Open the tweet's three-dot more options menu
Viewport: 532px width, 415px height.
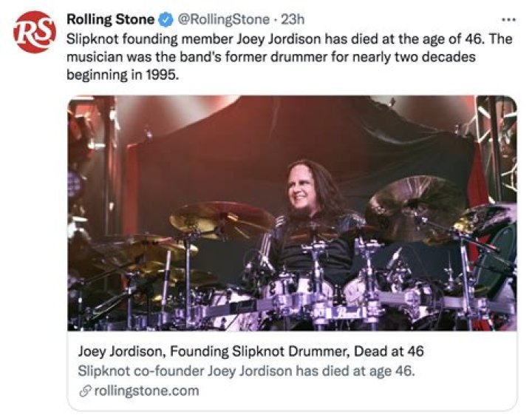click(507, 19)
